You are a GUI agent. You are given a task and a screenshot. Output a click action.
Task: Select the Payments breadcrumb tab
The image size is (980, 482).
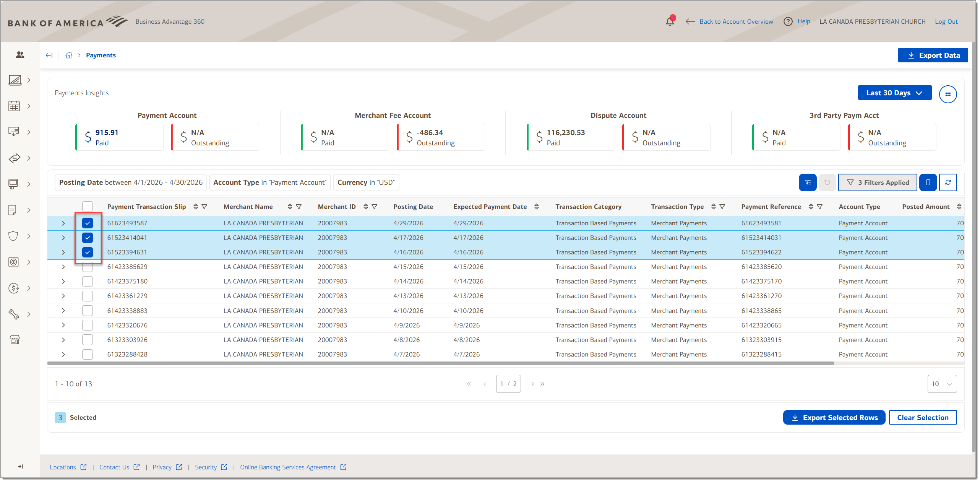[101, 55]
